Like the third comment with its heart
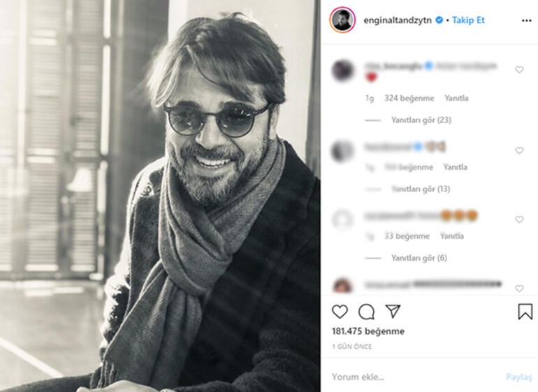Viewport: 538px width, 392px height. [x=519, y=219]
